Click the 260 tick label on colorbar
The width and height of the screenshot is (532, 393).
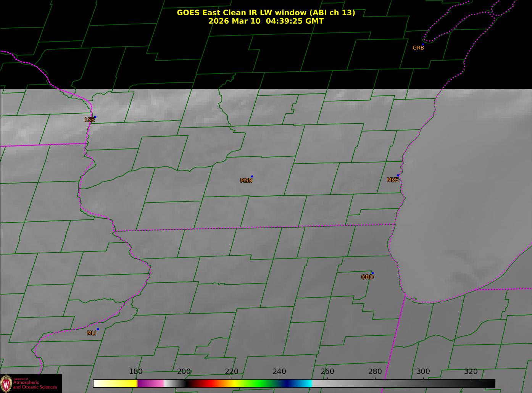click(x=327, y=371)
